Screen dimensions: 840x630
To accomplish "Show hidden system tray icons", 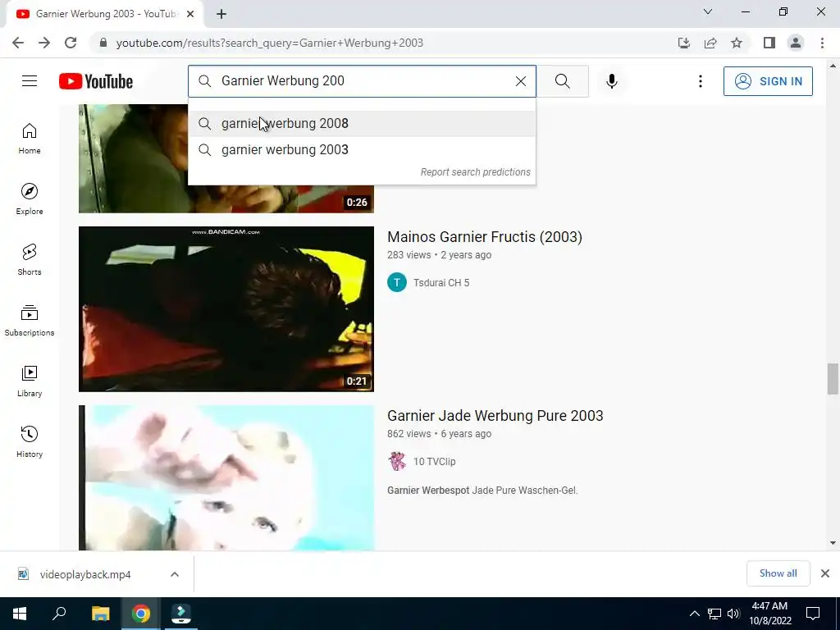I will pos(694,614).
